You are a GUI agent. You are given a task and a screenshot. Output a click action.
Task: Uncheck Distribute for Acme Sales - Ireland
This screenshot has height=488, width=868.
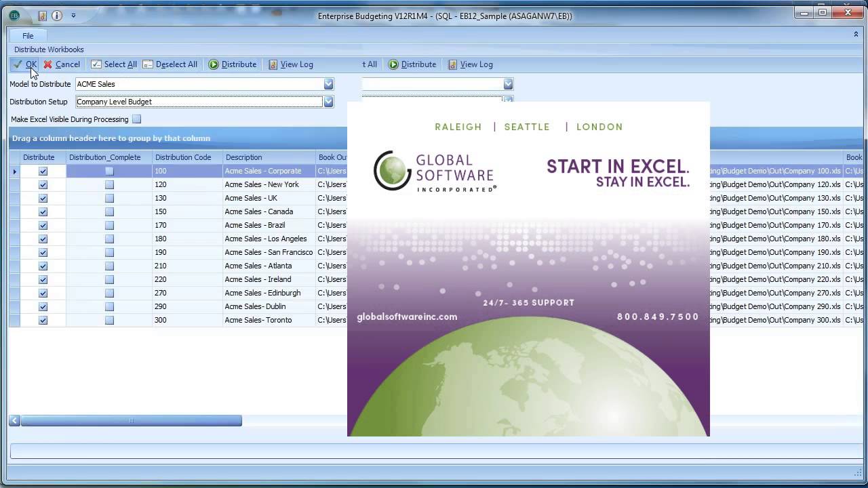(x=43, y=279)
